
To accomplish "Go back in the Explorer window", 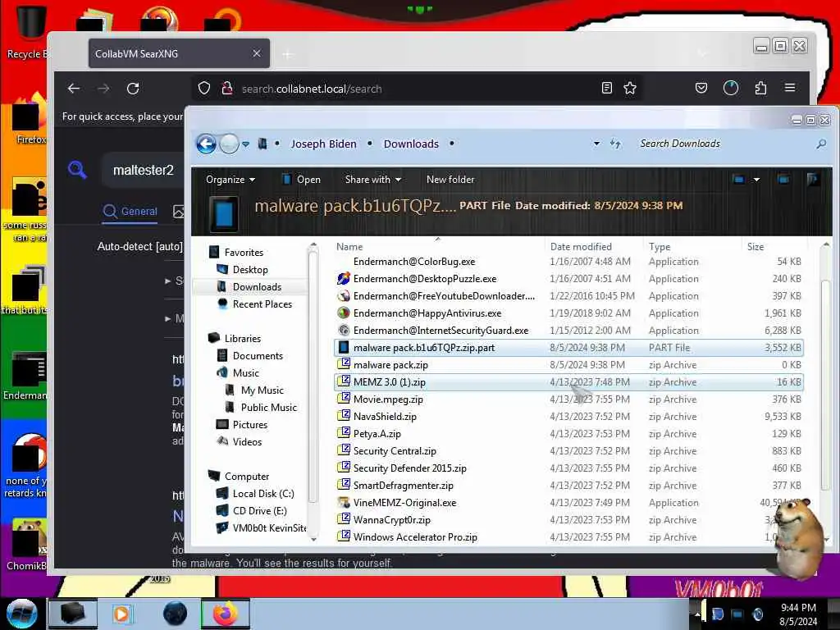I will (x=206, y=144).
